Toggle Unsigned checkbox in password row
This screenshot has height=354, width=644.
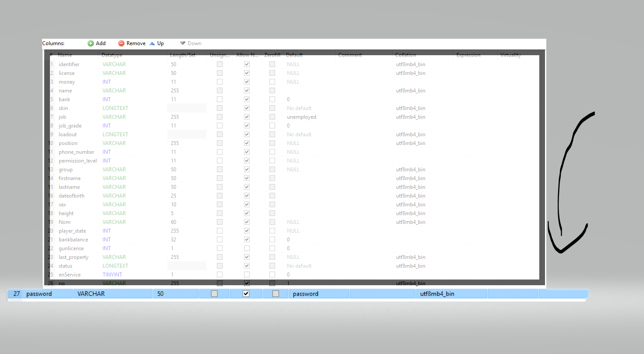point(214,294)
